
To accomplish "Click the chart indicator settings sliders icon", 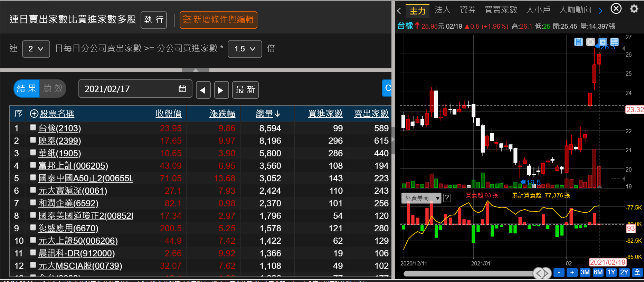I will click(x=614, y=42).
